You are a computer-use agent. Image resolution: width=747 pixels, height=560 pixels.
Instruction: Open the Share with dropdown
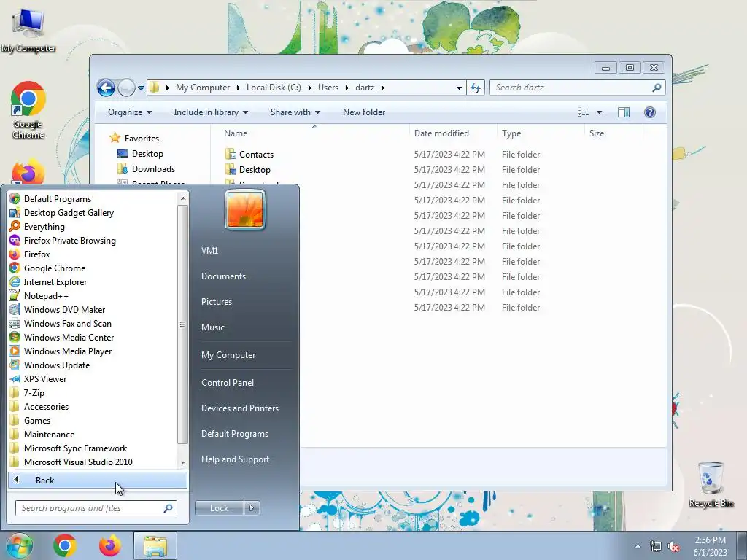295,112
